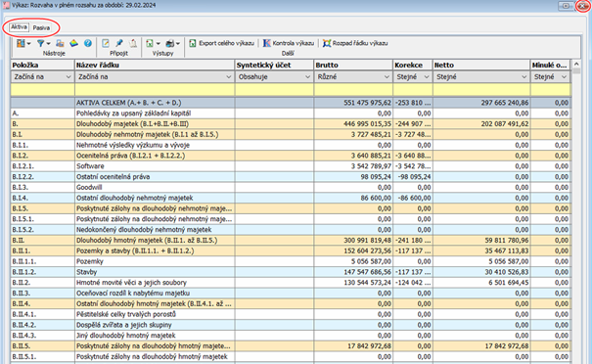Click yellow filter input under Položka
Viewport: 592px width, 364px height.
43,89
